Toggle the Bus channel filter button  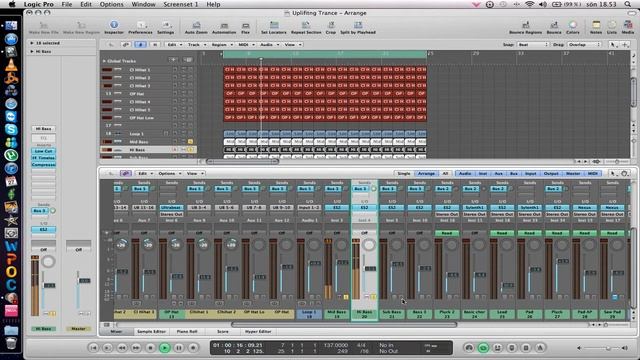coord(513,173)
